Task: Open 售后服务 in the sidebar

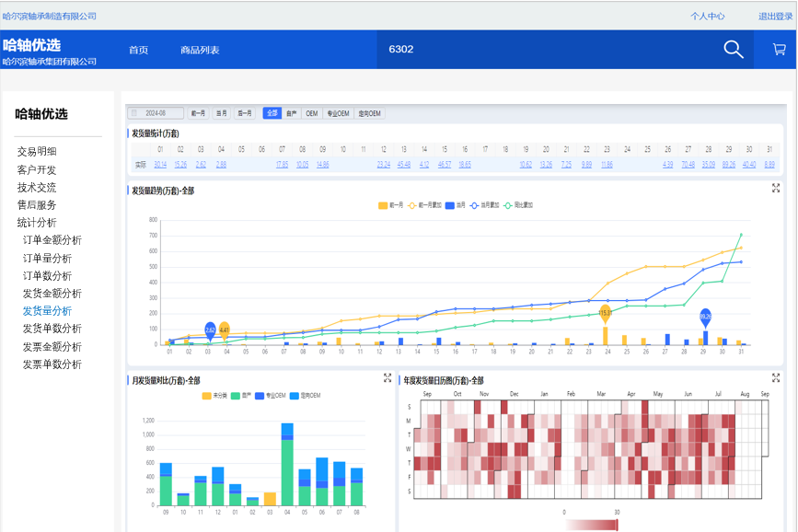Action: pos(37,204)
